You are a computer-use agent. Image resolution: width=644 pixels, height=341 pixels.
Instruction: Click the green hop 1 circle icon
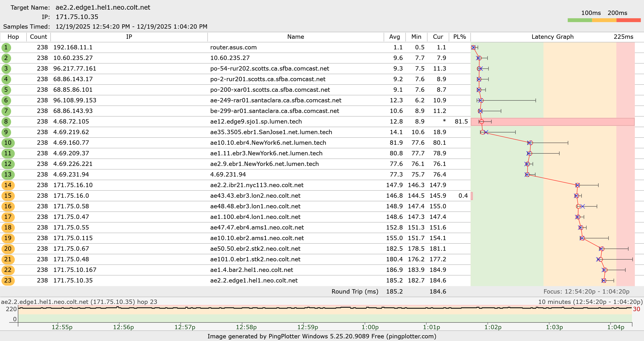tap(6, 47)
